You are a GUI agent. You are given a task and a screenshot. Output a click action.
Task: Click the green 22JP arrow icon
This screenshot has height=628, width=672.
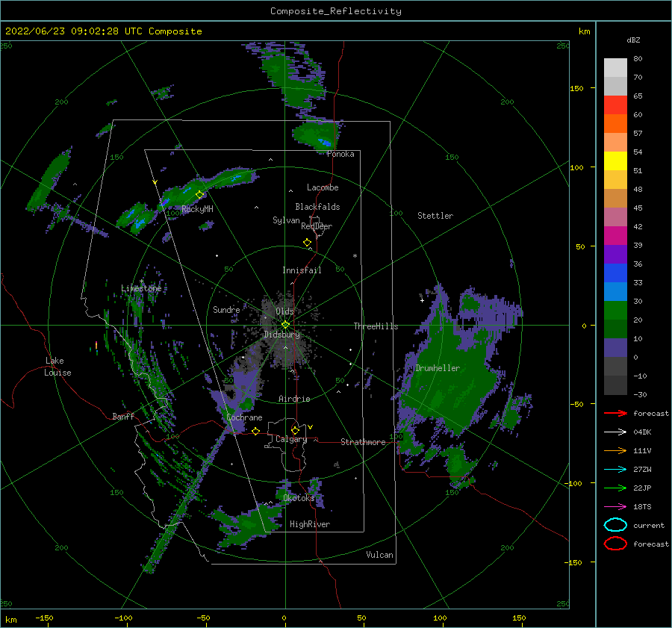[x=615, y=488]
